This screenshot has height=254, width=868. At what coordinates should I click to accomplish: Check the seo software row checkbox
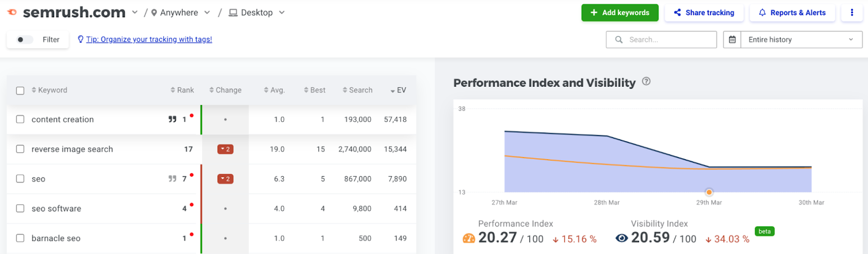20,209
